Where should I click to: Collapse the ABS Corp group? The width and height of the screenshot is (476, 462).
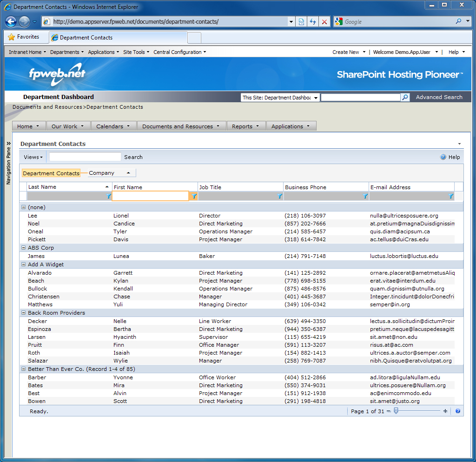[x=23, y=248]
